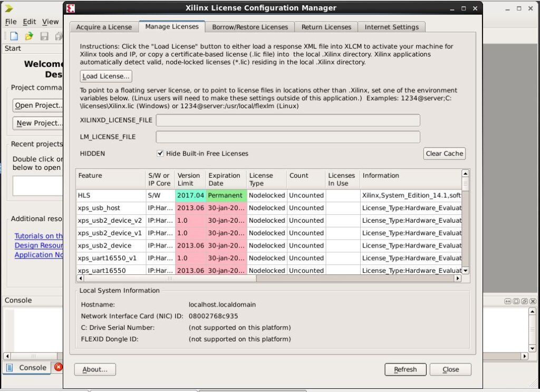
Task: Uncheck Hide Built-in Free Licenses
Action: click(x=160, y=154)
